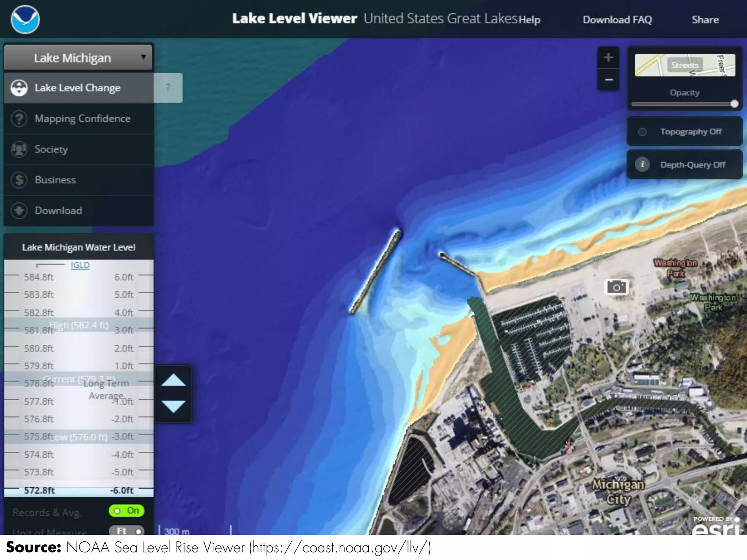Toggle the Ft unit of measure switch

[x=127, y=531]
